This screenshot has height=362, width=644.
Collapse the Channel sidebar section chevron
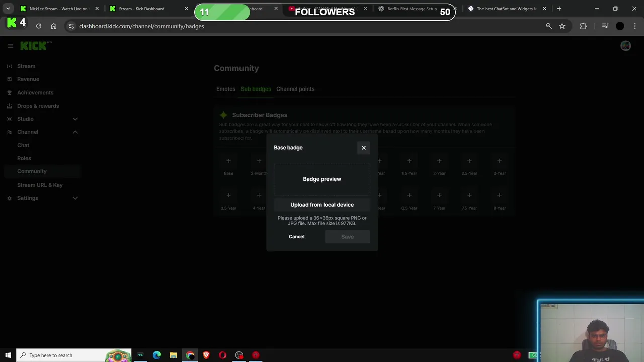click(75, 132)
